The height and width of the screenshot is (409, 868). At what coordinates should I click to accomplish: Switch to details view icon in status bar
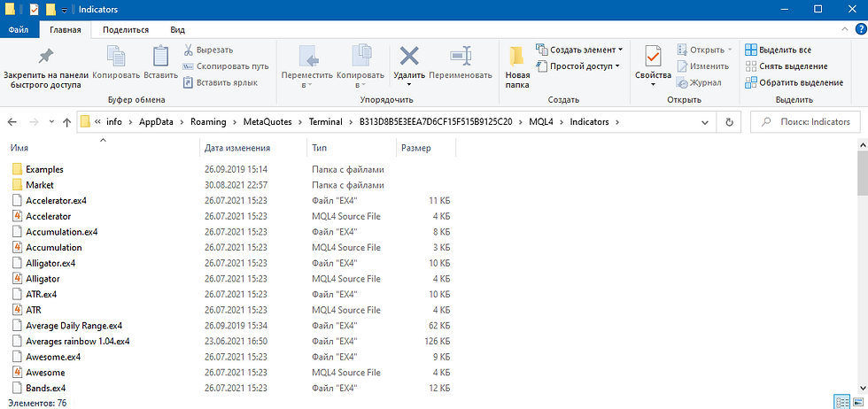coord(841,402)
